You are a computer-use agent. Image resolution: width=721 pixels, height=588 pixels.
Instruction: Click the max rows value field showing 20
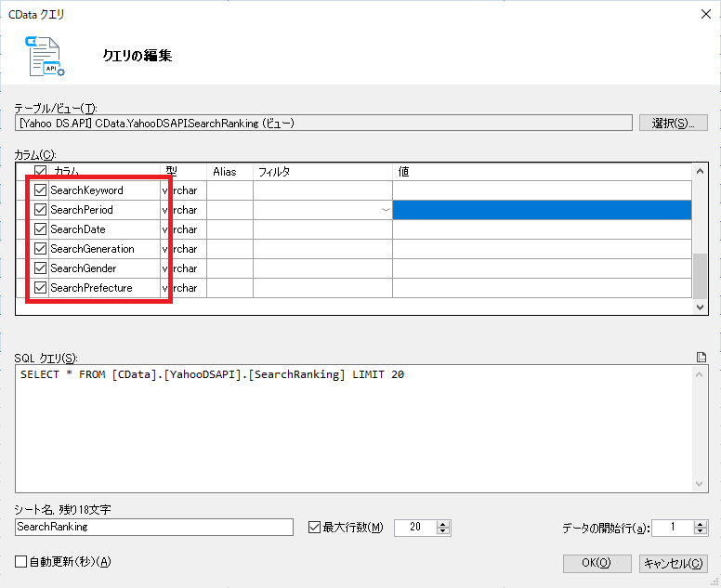pyautogui.click(x=415, y=528)
